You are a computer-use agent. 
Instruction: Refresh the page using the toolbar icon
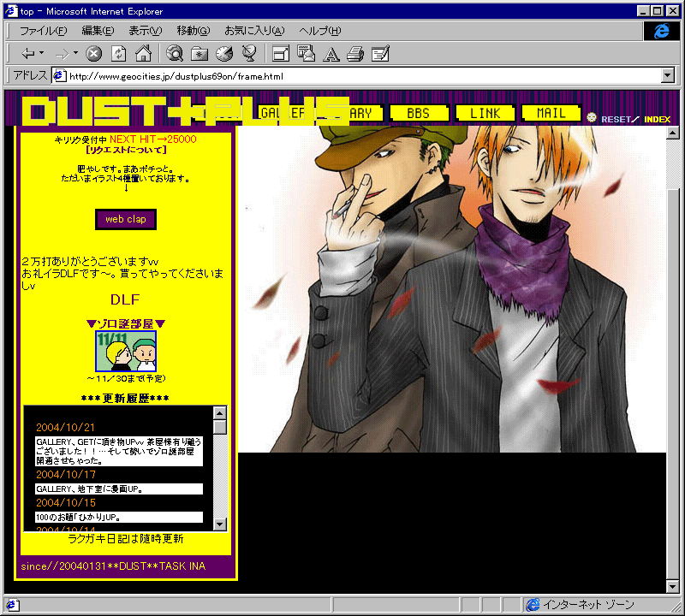tap(118, 54)
